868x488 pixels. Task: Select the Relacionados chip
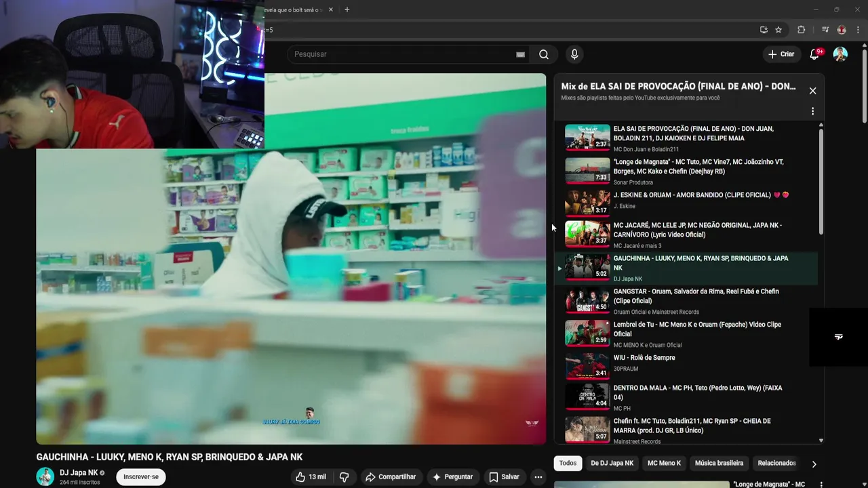pos(776,463)
